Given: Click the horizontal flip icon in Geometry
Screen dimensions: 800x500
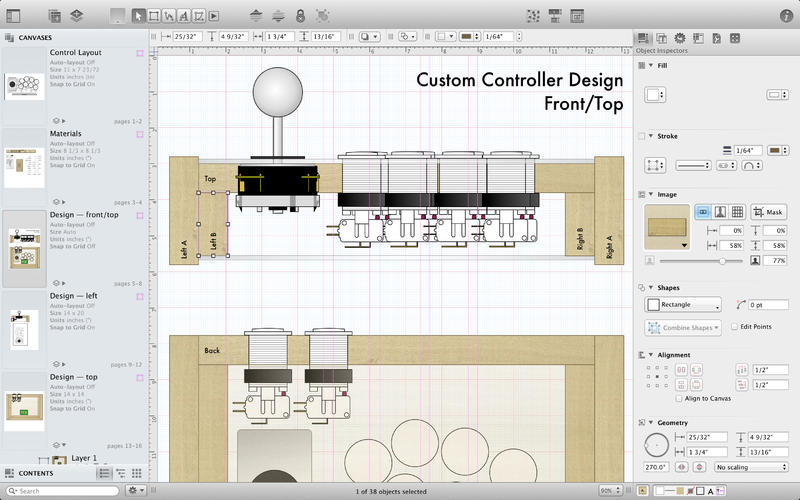Looking at the screenshot, I should coord(682,467).
